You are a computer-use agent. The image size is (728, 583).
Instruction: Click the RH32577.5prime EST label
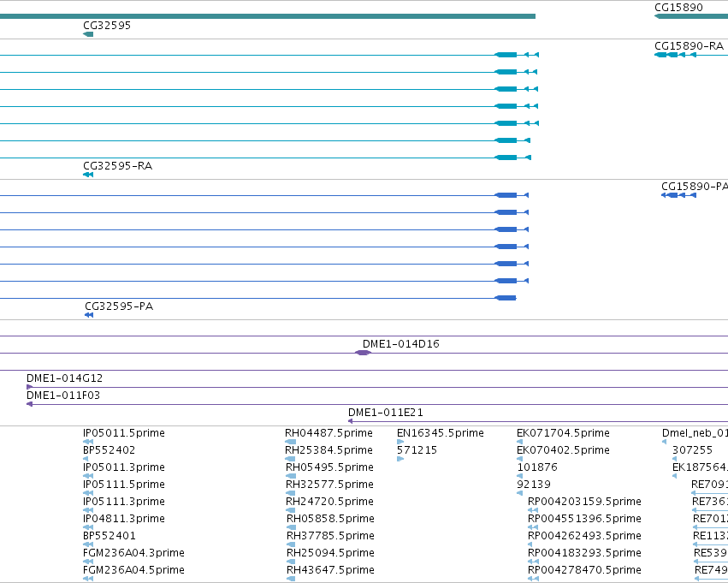point(329,485)
